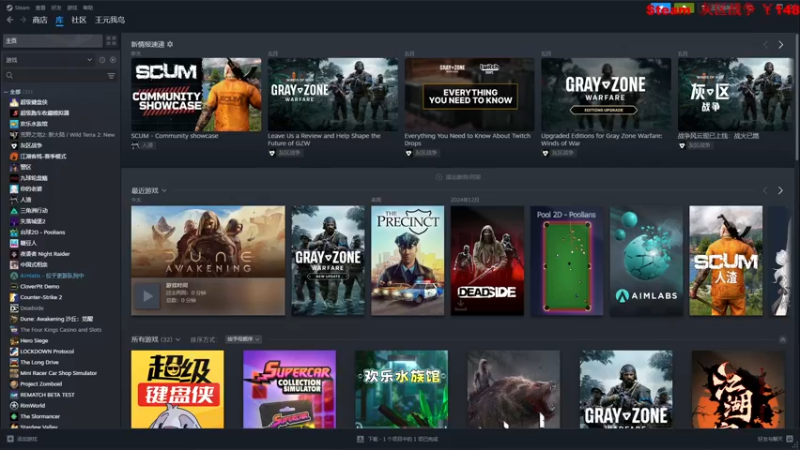This screenshot has height=450, width=800.
Task: Expand the 所有游戏 (32) shelf dropdown
Action: tap(178, 339)
